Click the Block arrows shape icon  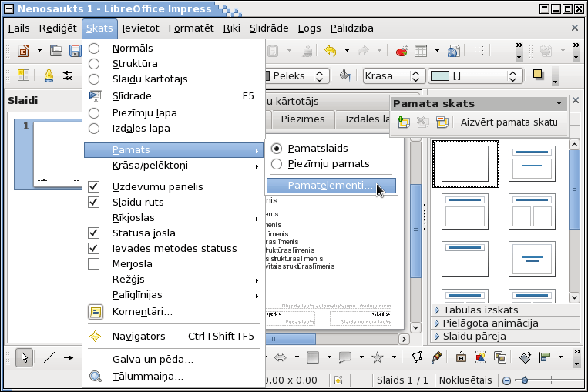pos(280,357)
